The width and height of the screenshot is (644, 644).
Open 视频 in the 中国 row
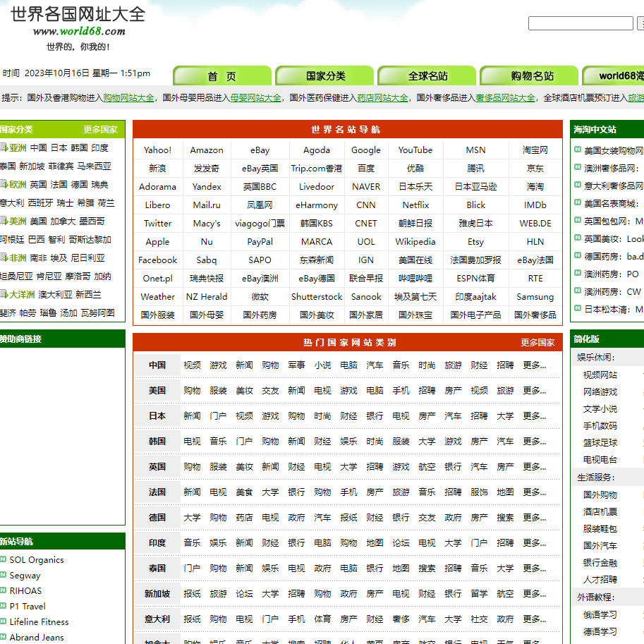pyautogui.click(x=193, y=365)
